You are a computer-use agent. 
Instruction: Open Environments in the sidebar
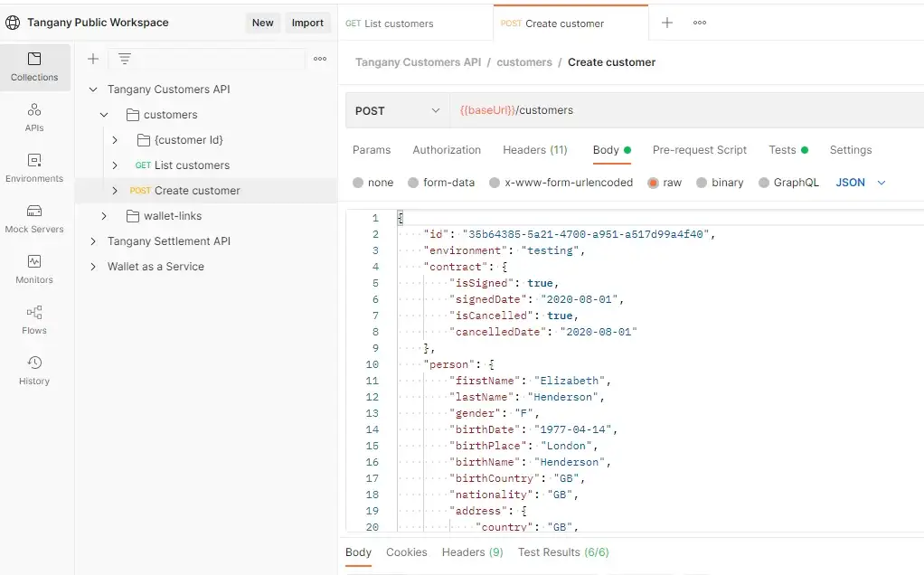click(34, 168)
